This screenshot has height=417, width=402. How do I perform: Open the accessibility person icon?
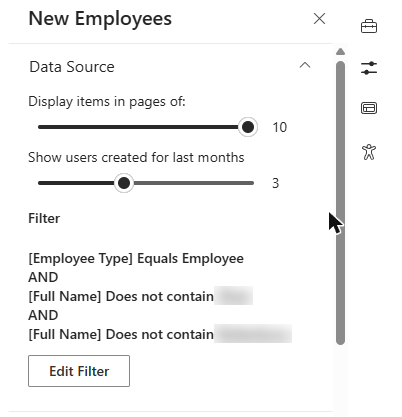click(369, 152)
